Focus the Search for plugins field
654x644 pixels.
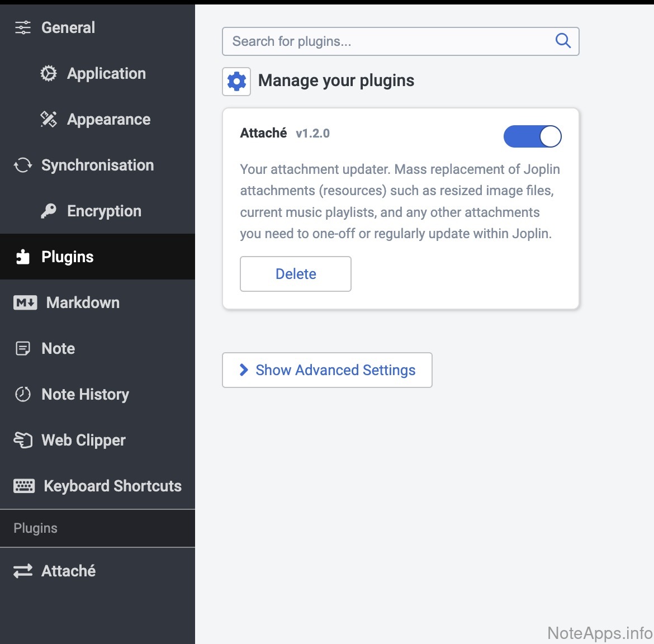386,41
